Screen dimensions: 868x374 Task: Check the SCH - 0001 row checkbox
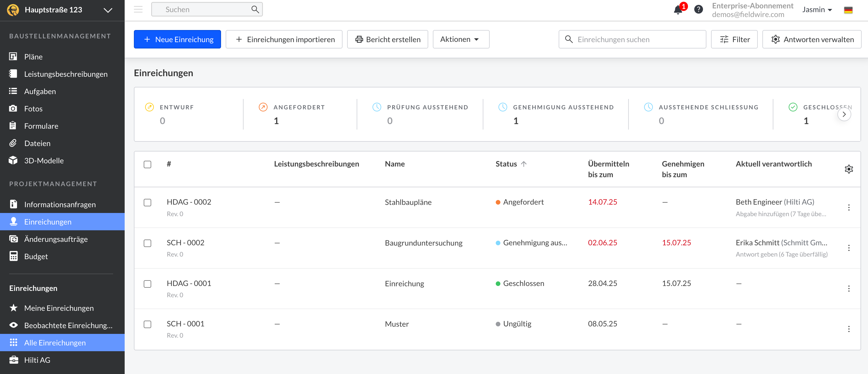tap(147, 324)
